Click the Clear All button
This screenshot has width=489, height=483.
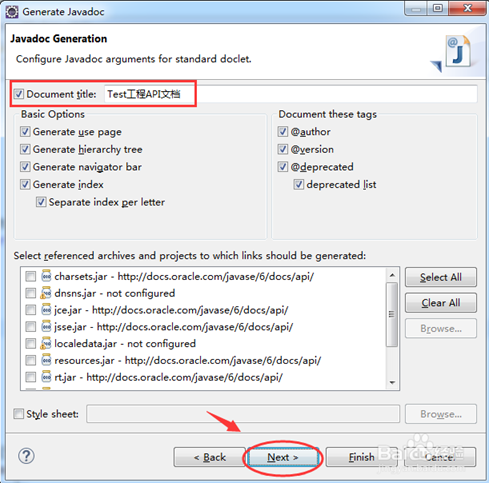pyautogui.click(x=441, y=303)
